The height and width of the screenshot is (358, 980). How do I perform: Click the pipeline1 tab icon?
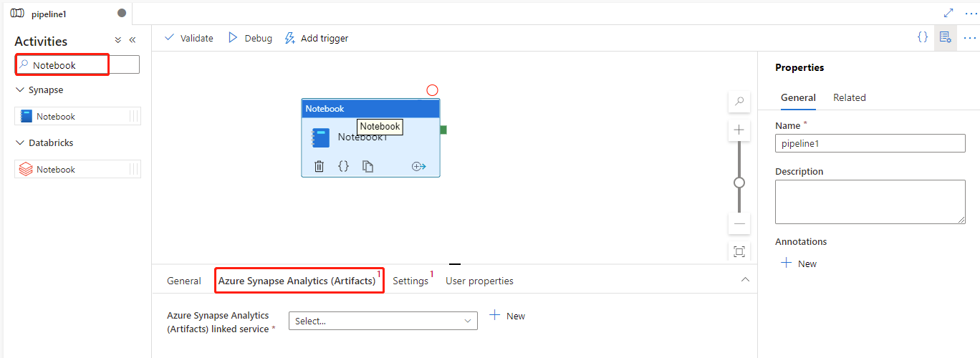pyautogui.click(x=17, y=13)
